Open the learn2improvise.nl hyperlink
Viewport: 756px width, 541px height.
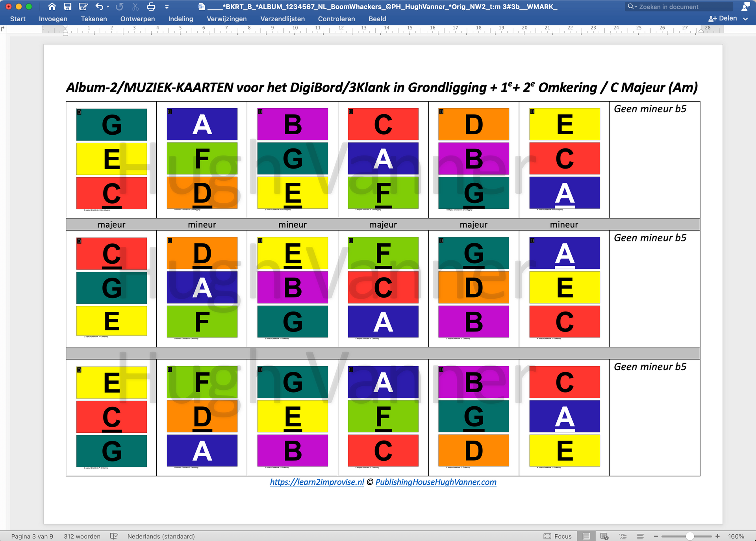317,482
